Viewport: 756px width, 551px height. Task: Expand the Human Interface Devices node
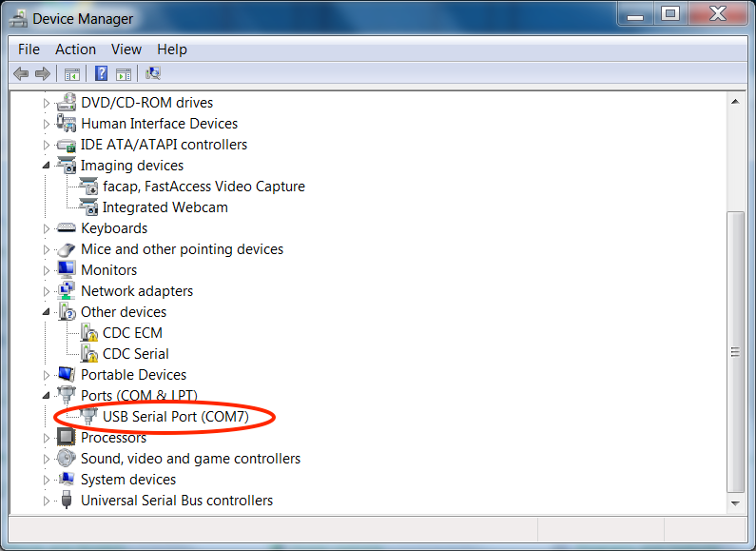(x=47, y=124)
